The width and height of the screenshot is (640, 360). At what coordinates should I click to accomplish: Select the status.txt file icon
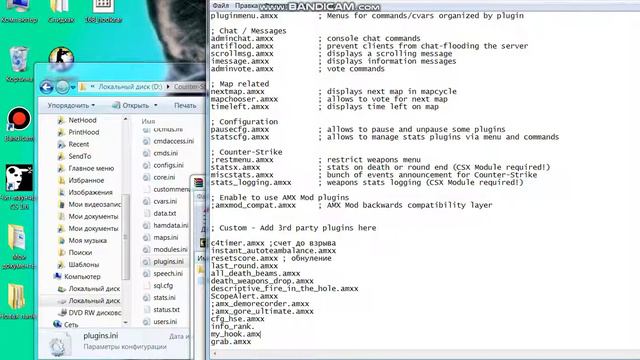pos(147,309)
